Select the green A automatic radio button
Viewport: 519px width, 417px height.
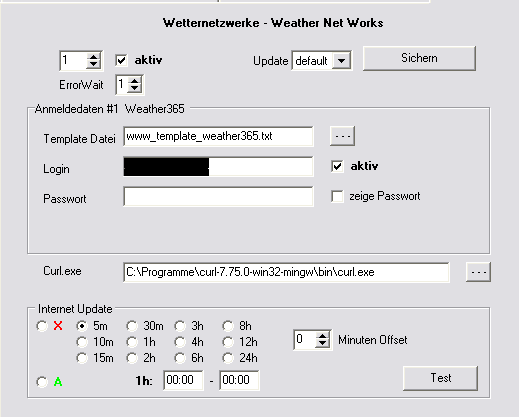click(x=42, y=382)
